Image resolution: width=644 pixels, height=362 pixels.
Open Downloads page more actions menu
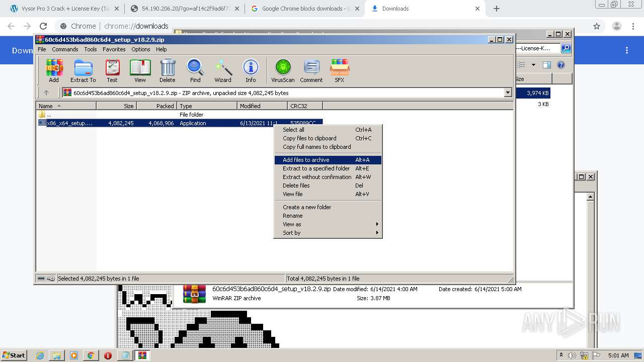coord(627,50)
